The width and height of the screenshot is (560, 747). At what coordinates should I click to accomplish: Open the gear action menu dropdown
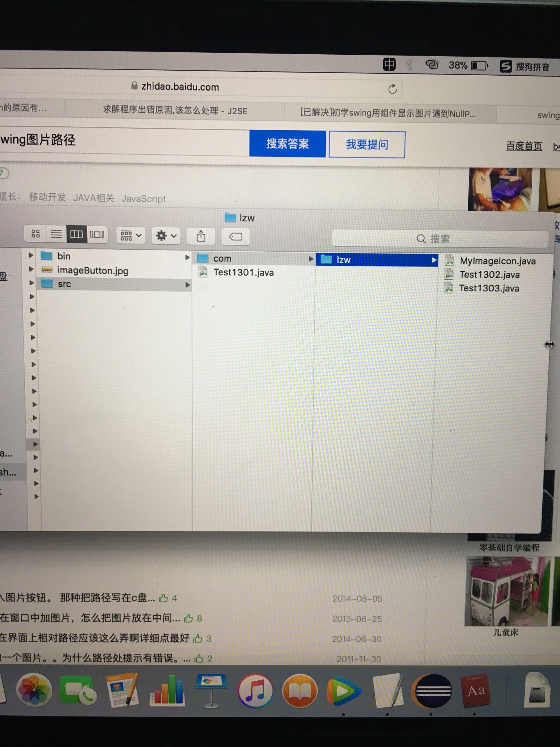tap(166, 235)
